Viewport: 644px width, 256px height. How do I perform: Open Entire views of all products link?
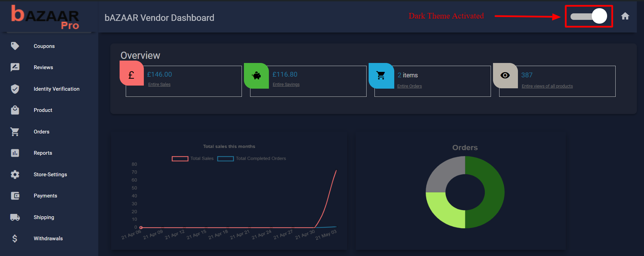click(x=547, y=86)
